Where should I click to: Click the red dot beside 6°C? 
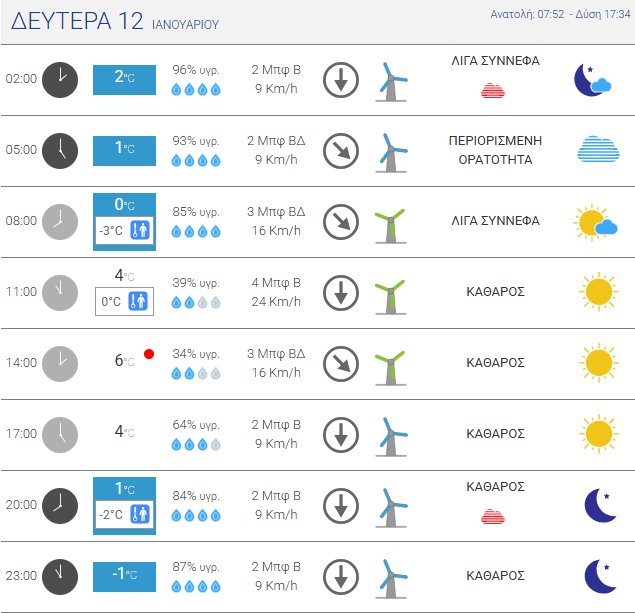(148, 354)
